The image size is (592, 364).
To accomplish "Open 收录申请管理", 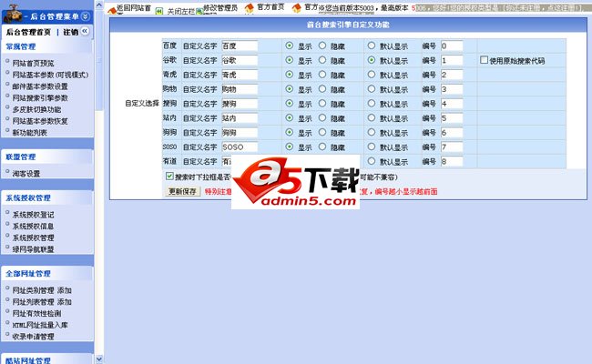I will pyautogui.click(x=33, y=337).
